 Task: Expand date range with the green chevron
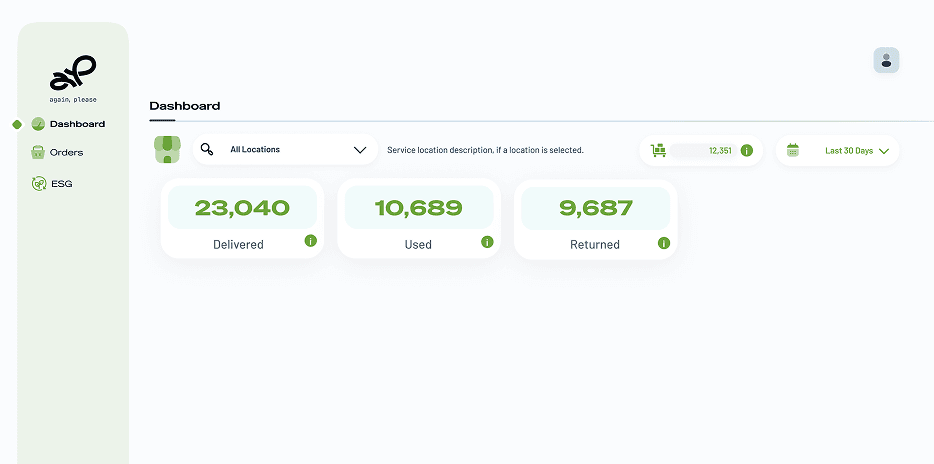pos(884,151)
